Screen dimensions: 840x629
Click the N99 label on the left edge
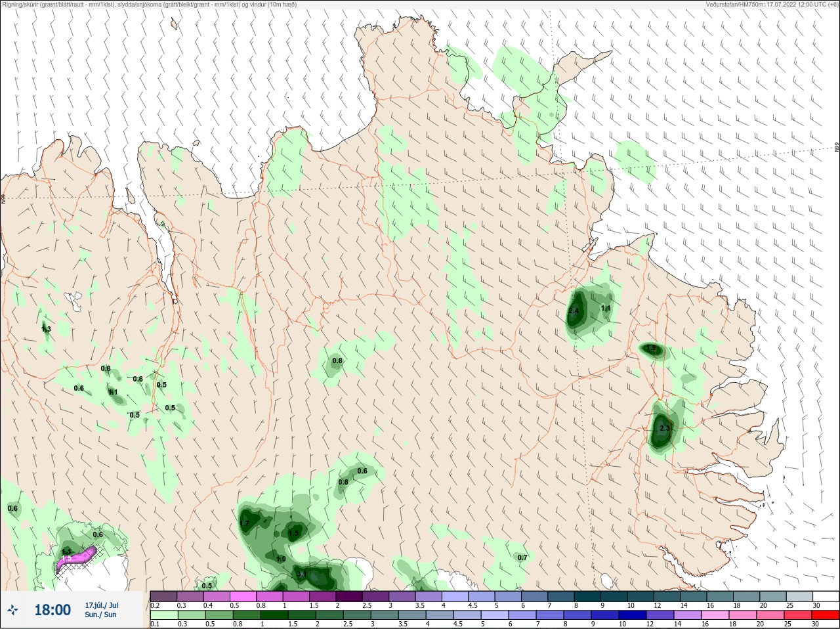(x=3, y=198)
